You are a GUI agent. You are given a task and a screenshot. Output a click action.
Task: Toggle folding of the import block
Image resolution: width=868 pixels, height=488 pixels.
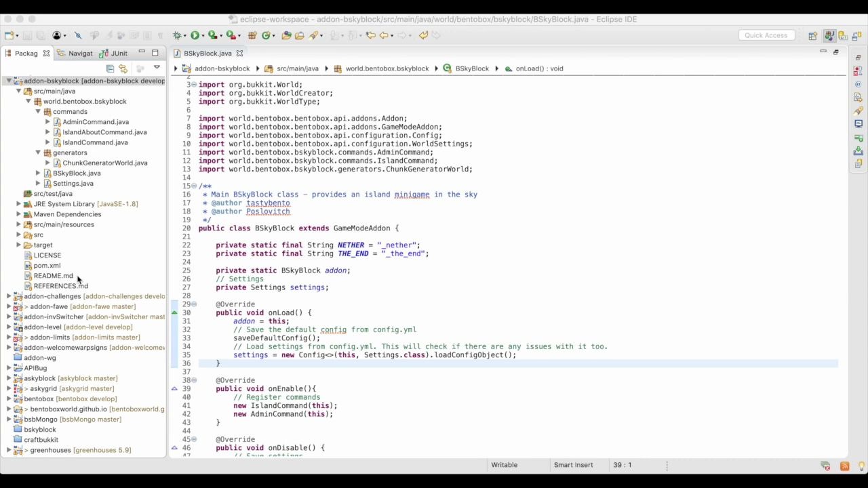pos(194,85)
